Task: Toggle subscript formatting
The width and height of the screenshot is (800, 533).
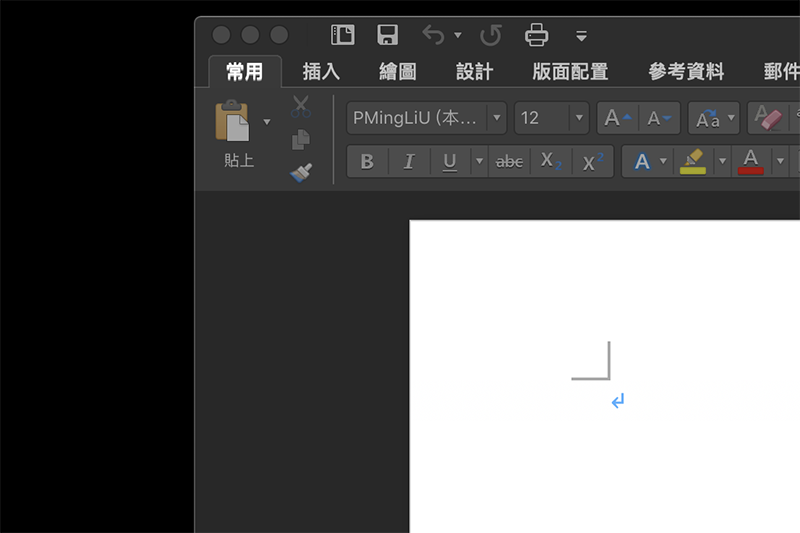Action: [x=551, y=162]
